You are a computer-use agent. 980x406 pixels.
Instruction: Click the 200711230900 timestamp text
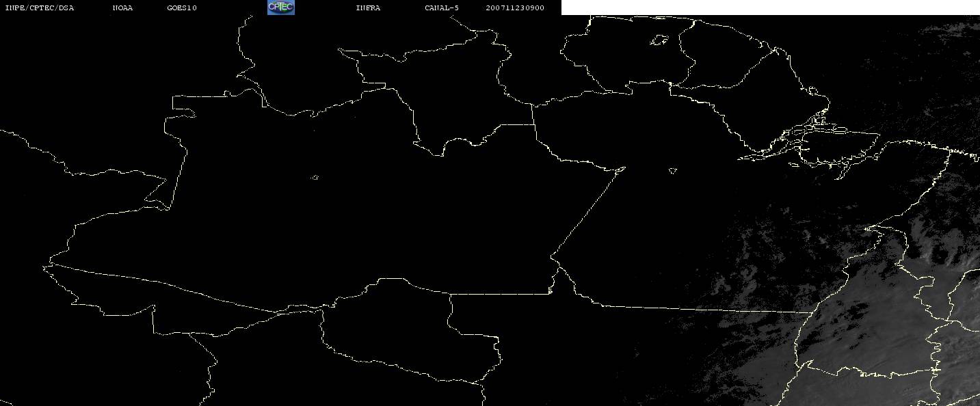click(x=515, y=8)
